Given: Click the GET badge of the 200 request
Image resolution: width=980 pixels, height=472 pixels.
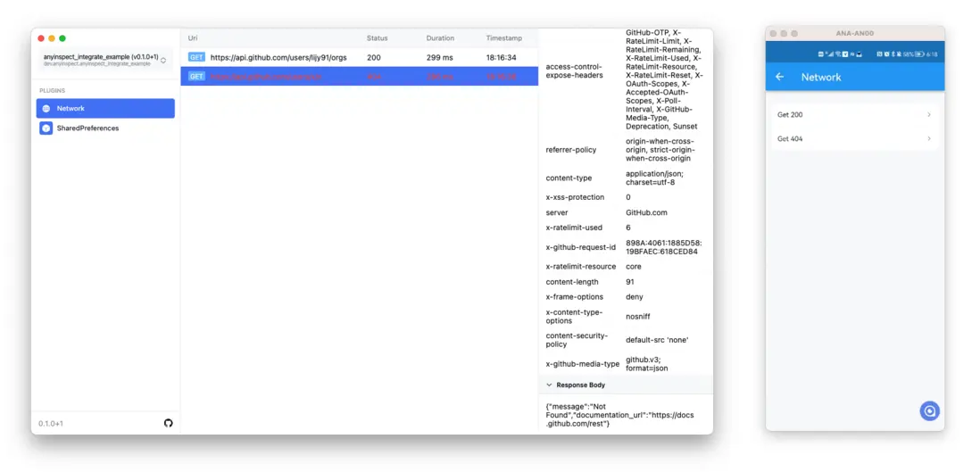Looking at the screenshot, I should (x=196, y=57).
